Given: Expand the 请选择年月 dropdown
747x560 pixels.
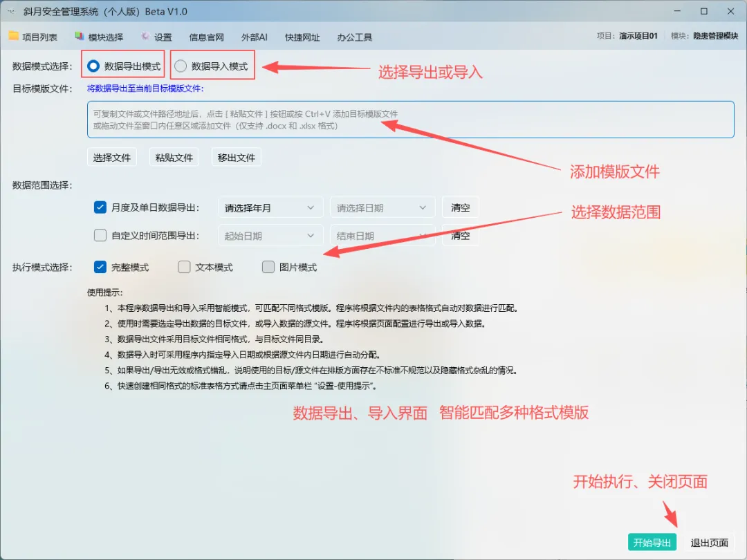Looking at the screenshot, I should [x=270, y=207].
